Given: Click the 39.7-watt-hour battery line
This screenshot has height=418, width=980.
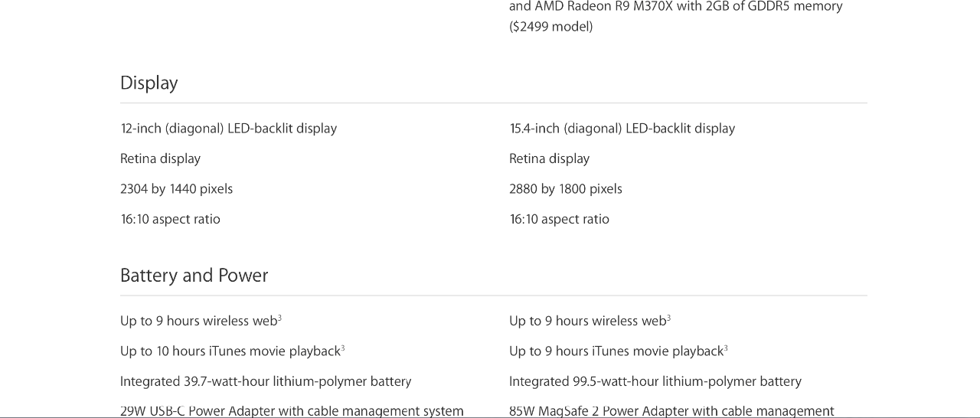Looking at the screenshot, I should 266,381.
